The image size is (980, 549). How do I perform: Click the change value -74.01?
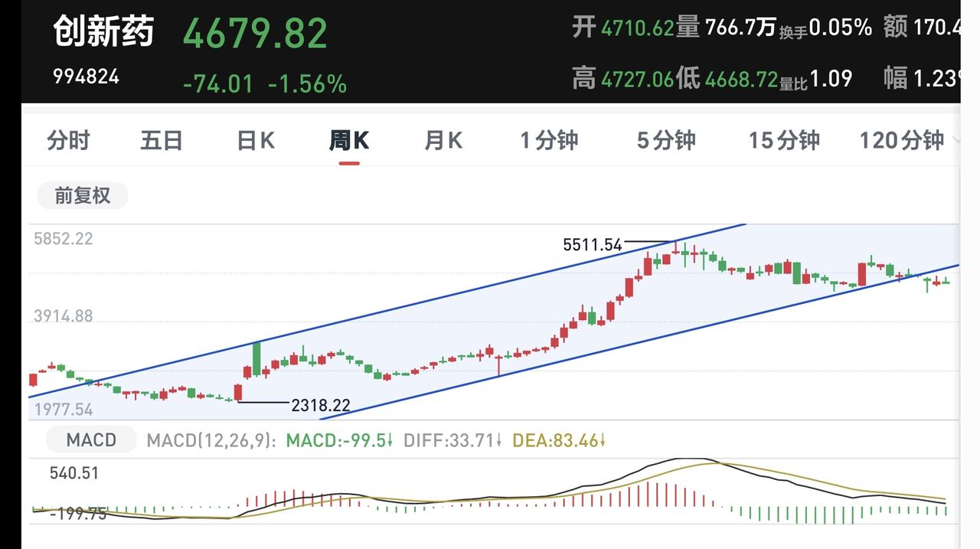click(x=218, y=83)
